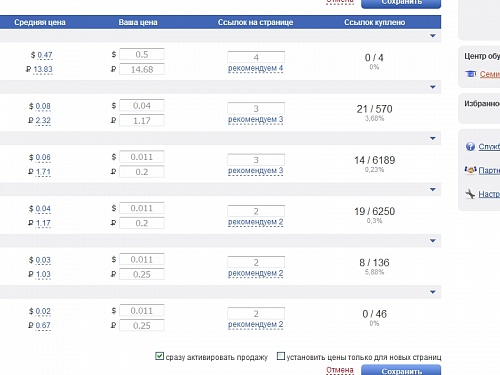
Task: Expand the arrow above the 21 / 570 row
Action: tap(433, 87)
